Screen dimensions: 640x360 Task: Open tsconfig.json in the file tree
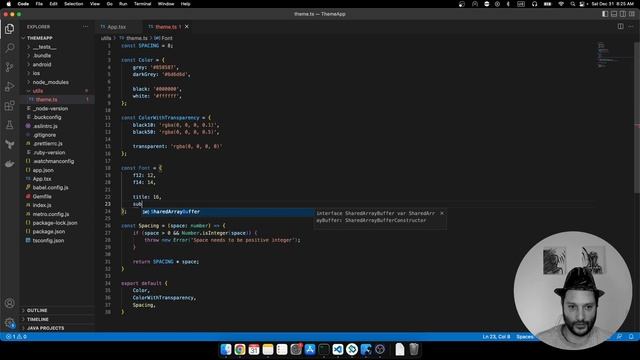click(x=48, y=241)
